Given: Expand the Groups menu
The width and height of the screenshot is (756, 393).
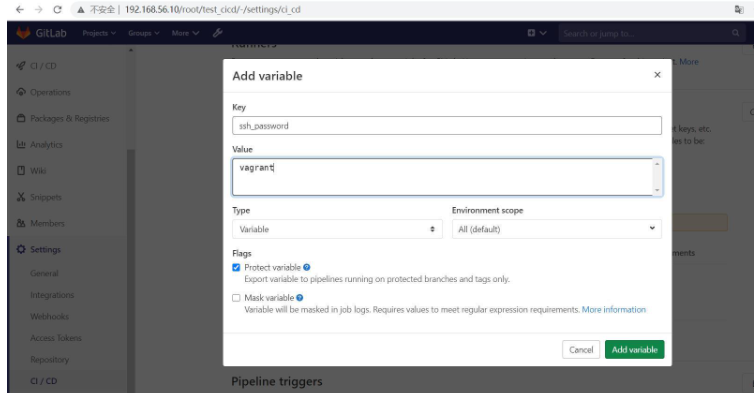Looking at the screenshot, I should (x=144, y=33).
